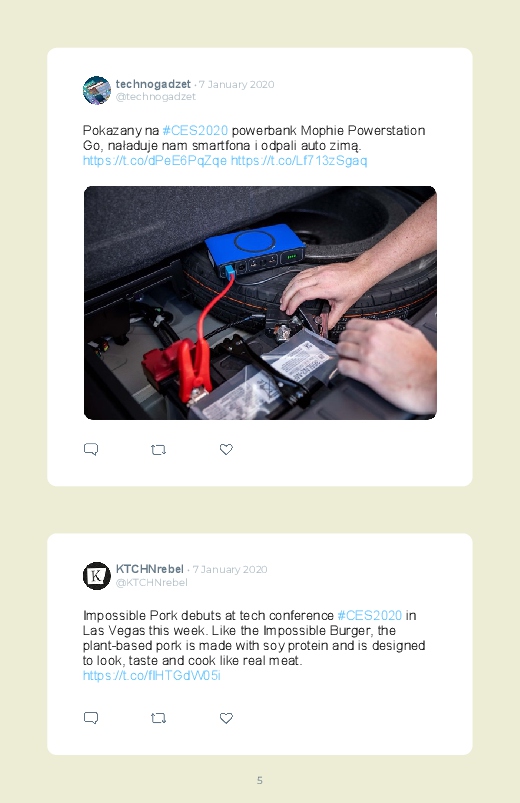Open technogadzet profile avatar
520x803 pixels.
tap(97, 90)
